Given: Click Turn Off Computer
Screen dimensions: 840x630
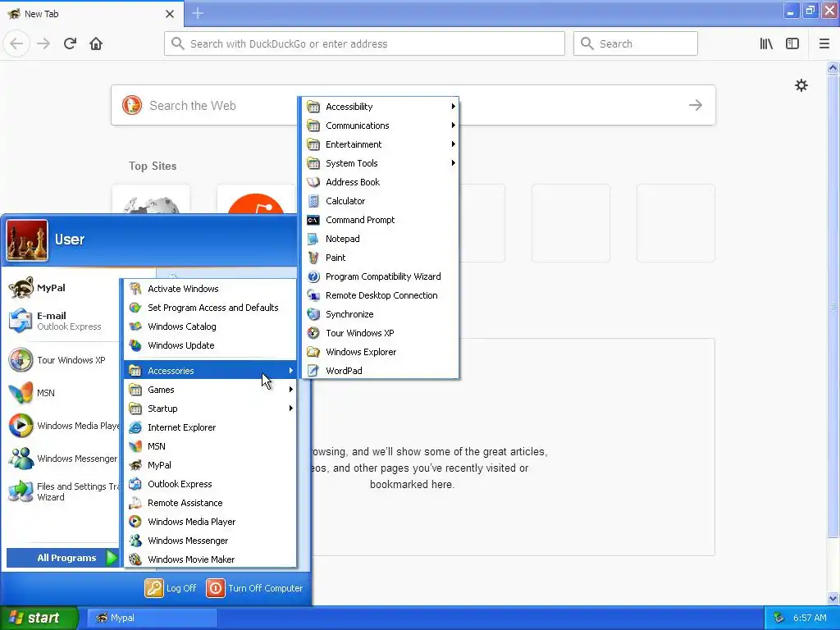Looking at the screenshot, I should [255, 588].
